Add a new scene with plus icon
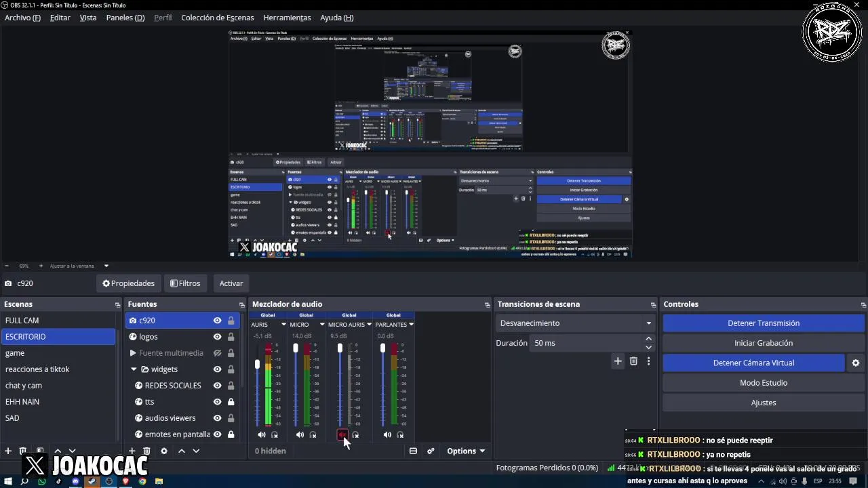The image size is (868, 488). (x=8, y=451)
